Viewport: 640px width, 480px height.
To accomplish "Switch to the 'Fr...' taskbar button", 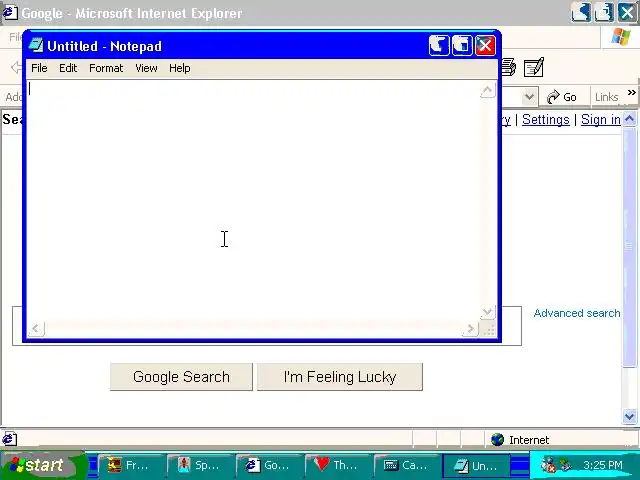I will point(132,465).
